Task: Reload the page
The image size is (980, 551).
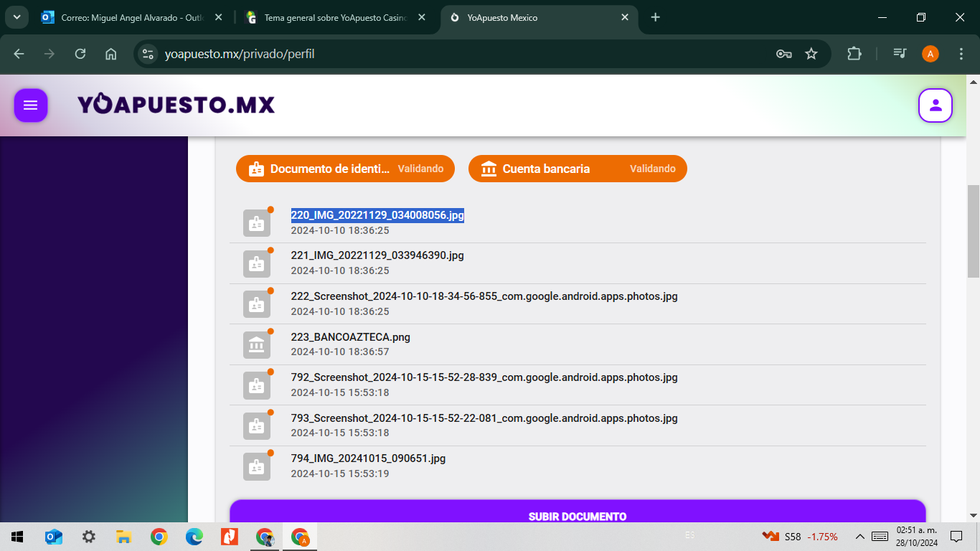Action: (80, 53)
